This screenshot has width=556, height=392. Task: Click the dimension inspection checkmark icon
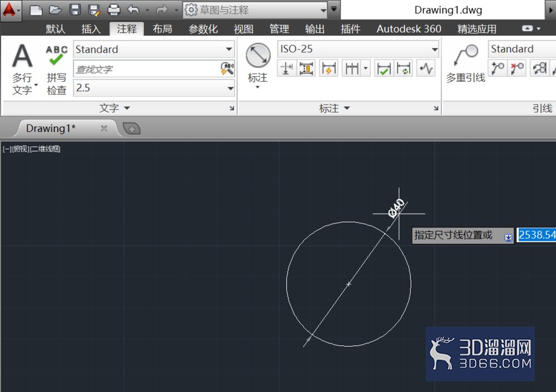click(x=384, y=68)
